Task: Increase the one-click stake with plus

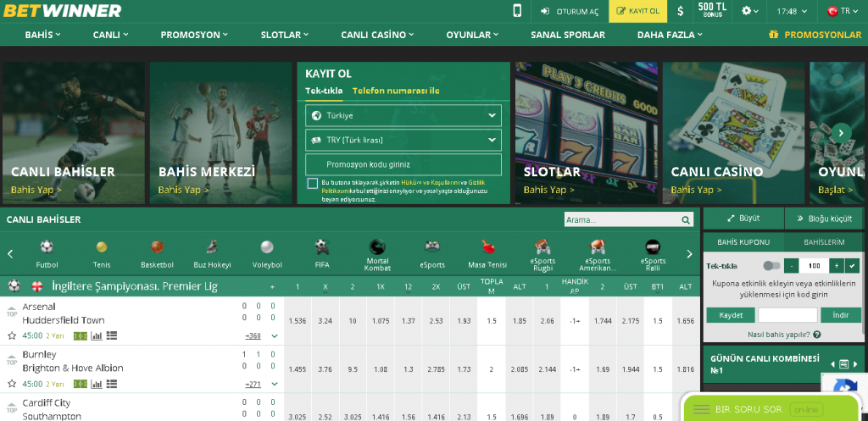Action: [837, 265]
